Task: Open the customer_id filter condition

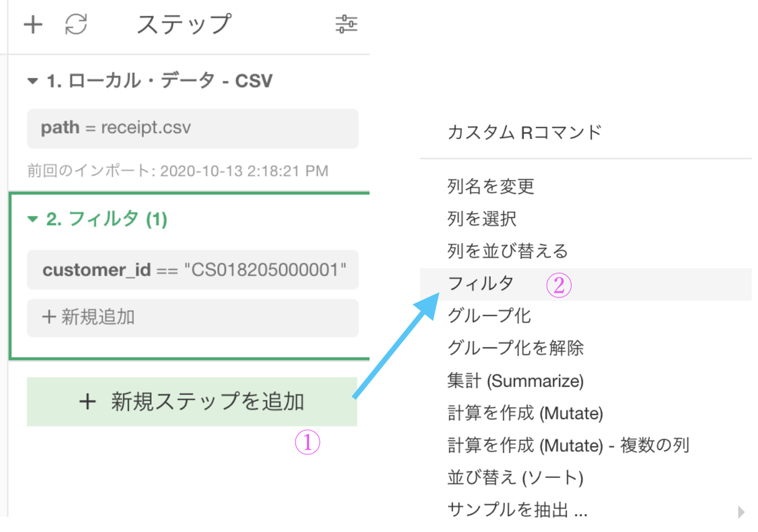Action: pos(192,270)
